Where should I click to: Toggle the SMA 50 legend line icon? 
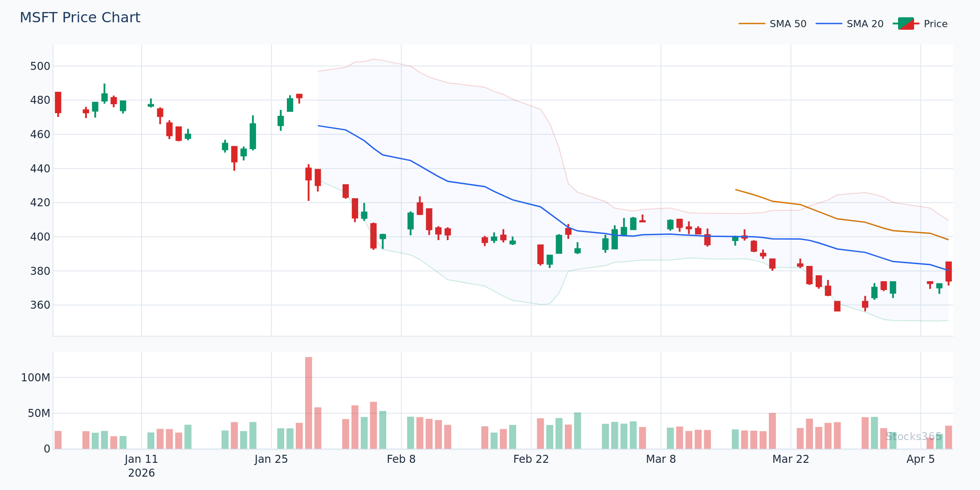(753, 23)
